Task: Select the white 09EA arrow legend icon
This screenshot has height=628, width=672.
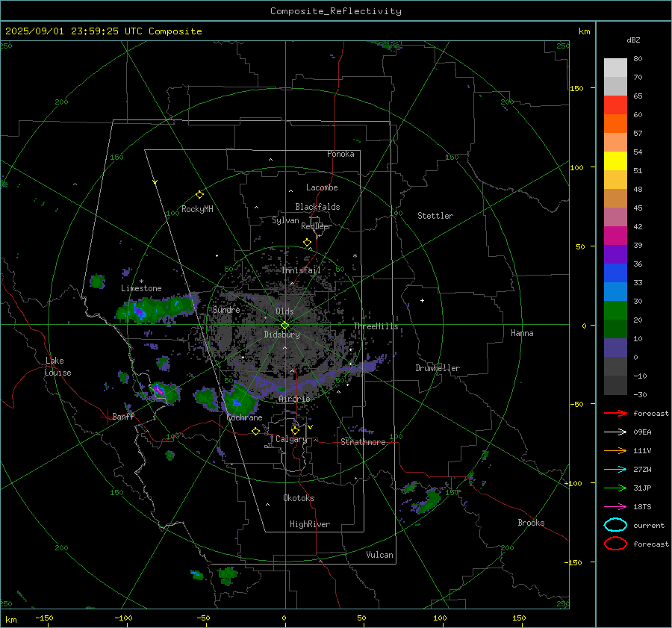Action: (615, 432)
